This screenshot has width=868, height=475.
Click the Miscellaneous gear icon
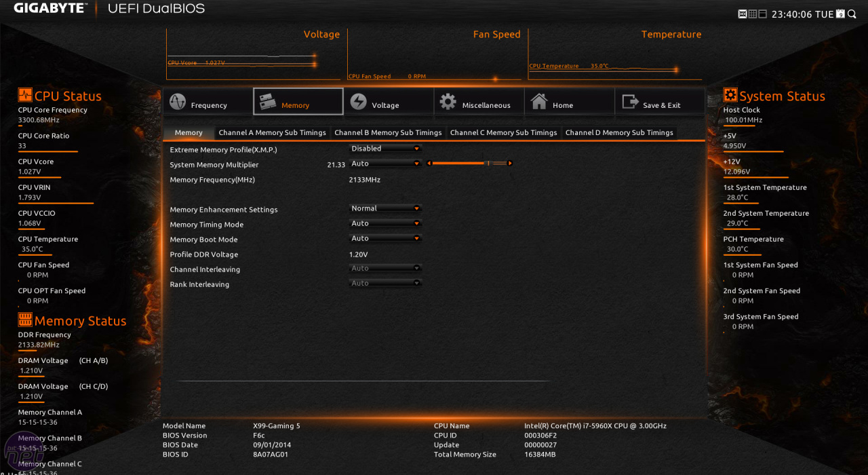pos(448,102)
